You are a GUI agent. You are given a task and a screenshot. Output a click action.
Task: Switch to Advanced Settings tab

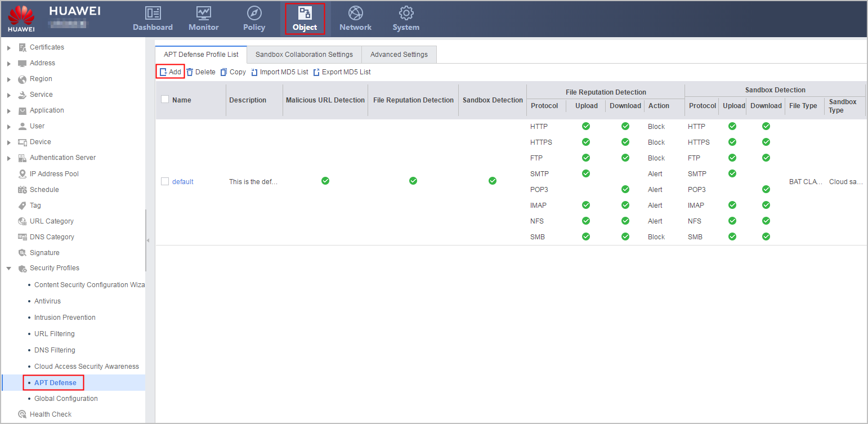click(x=399, y=55)
